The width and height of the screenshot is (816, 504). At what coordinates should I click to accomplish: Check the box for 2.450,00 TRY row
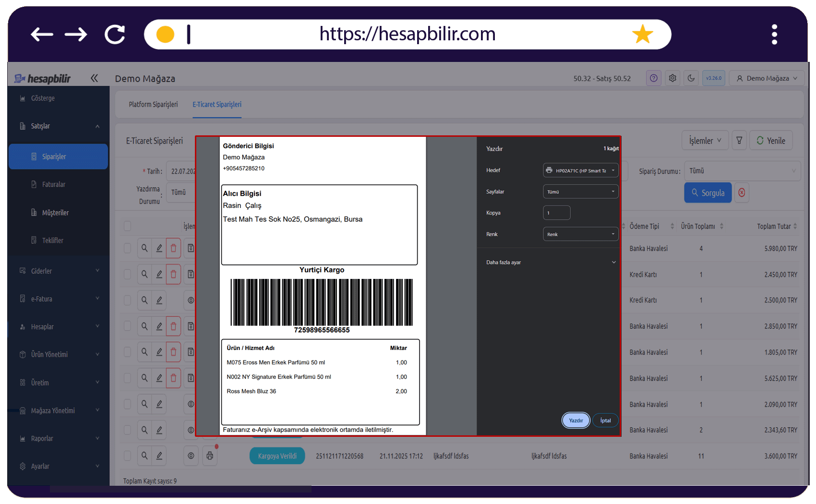127,274
